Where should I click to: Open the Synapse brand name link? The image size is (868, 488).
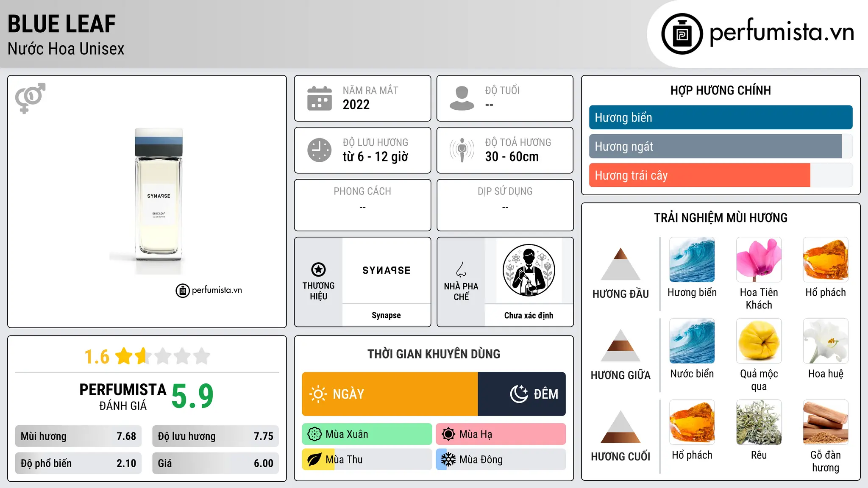pyautogui.click(x=386, y=315)
